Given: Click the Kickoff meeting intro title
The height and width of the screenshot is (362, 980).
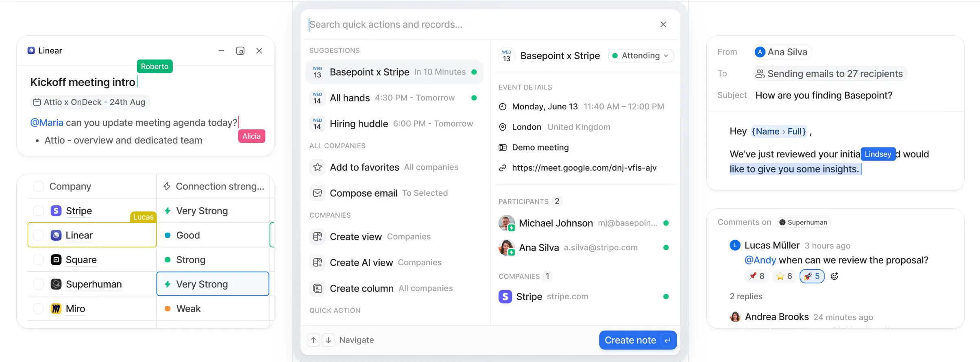Looking at the screenshot, I should pyautogui.click(x=83, y=82).
